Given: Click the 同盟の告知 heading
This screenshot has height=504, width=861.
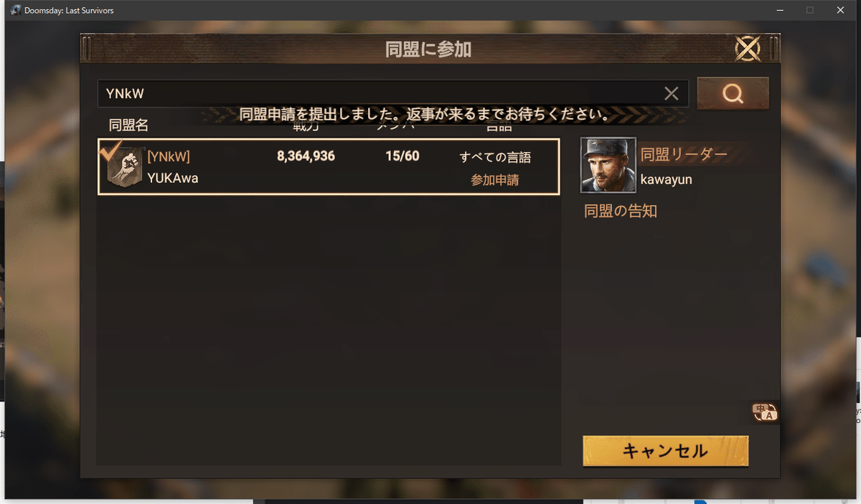Looking at the screenshot, I should (x=621, y=211).
